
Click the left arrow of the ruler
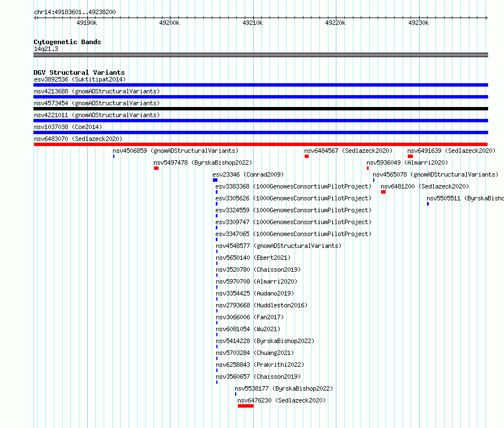[x=35, y=18]
